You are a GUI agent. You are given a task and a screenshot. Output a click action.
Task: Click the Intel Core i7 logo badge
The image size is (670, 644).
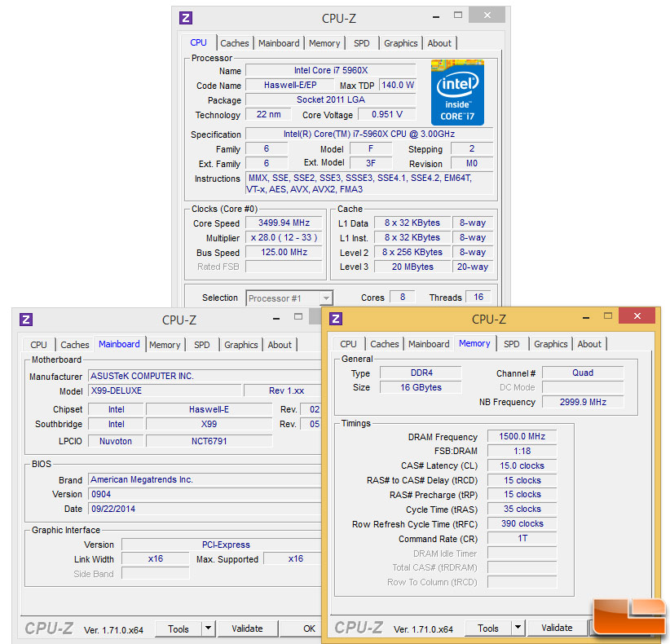click(x=457, y=92)
